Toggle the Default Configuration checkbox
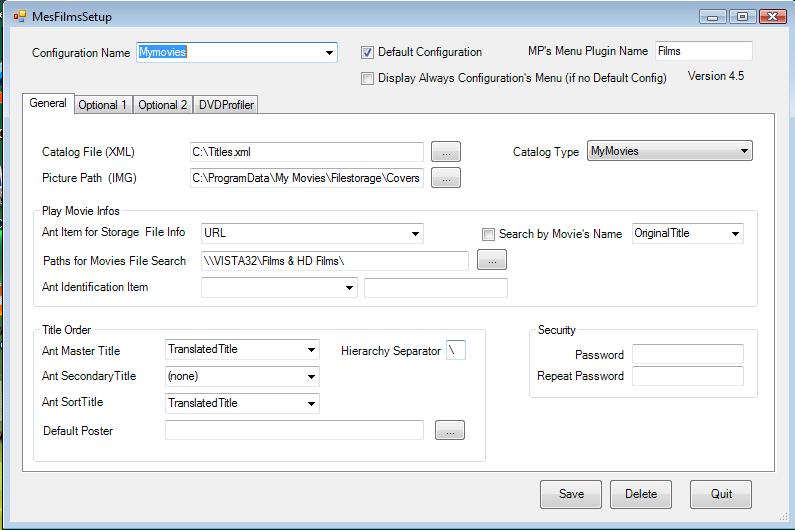795x530 pixels. [x=367, y=52]
